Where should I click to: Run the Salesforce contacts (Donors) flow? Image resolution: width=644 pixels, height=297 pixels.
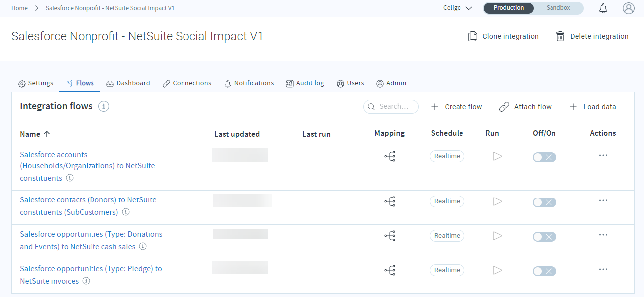[x=497, y=201]
